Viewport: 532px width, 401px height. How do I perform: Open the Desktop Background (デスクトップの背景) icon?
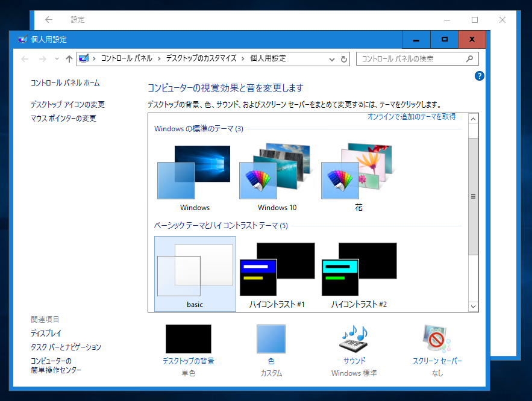point(189,338)
